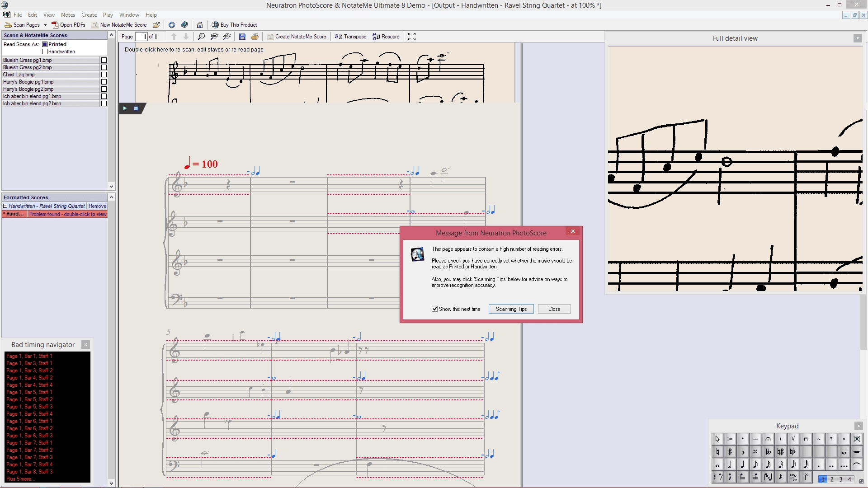868x488 pixels.
Task: Click the Transpose button
Action: [x=351, y=37]
